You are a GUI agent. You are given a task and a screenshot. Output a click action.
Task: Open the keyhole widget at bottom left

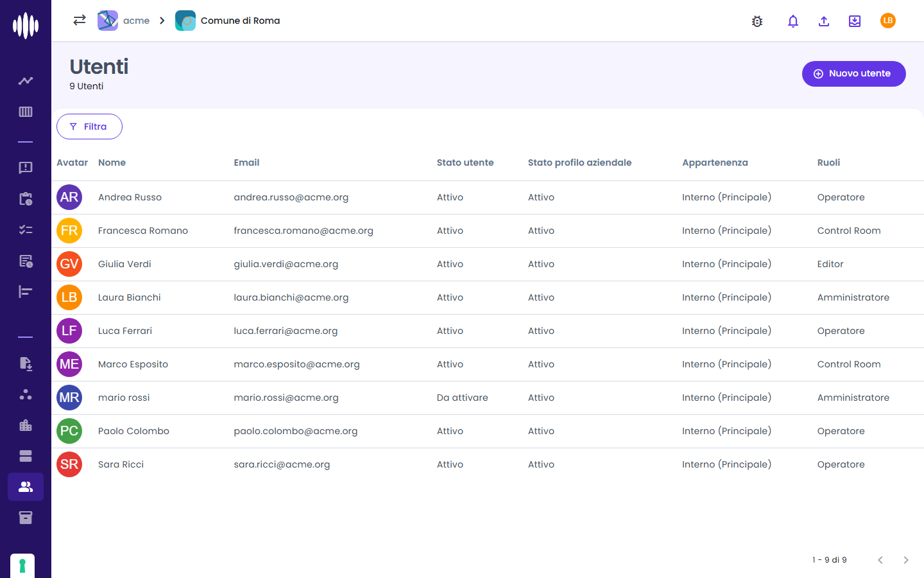[22, 566]
